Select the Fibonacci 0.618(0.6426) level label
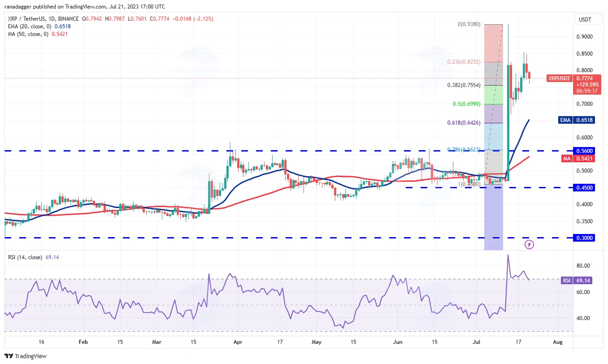Viewport: 608px width, 364px height. click(464, 123)
